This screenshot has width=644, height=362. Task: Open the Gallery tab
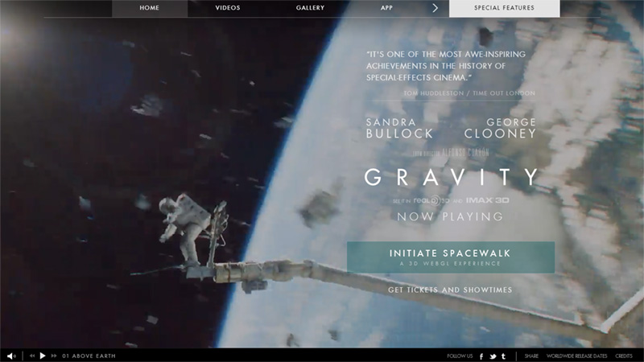click(x=310, y=8)
